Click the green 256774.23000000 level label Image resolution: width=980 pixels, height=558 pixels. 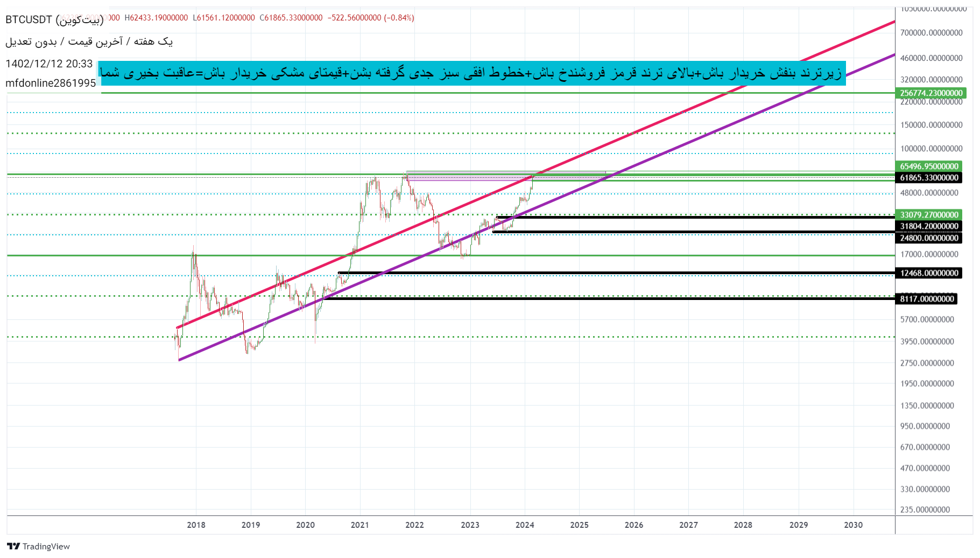(x=930, y=93)
